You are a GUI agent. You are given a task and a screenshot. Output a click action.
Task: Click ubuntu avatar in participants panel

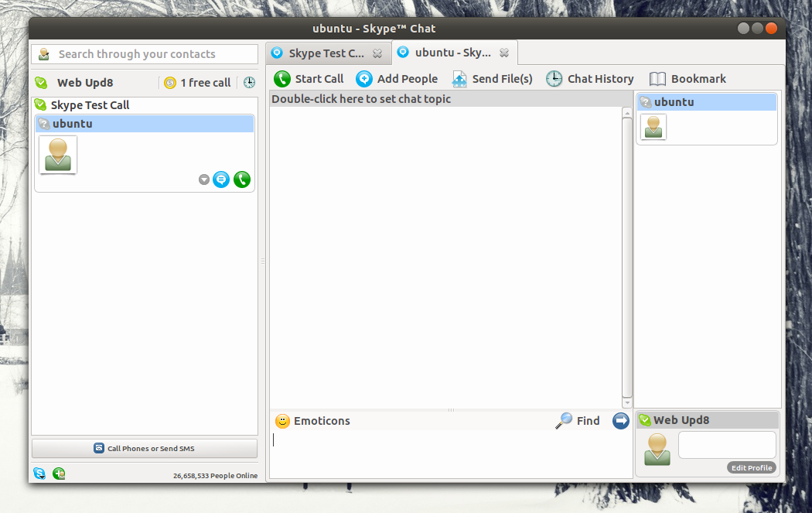pos(653,127)
